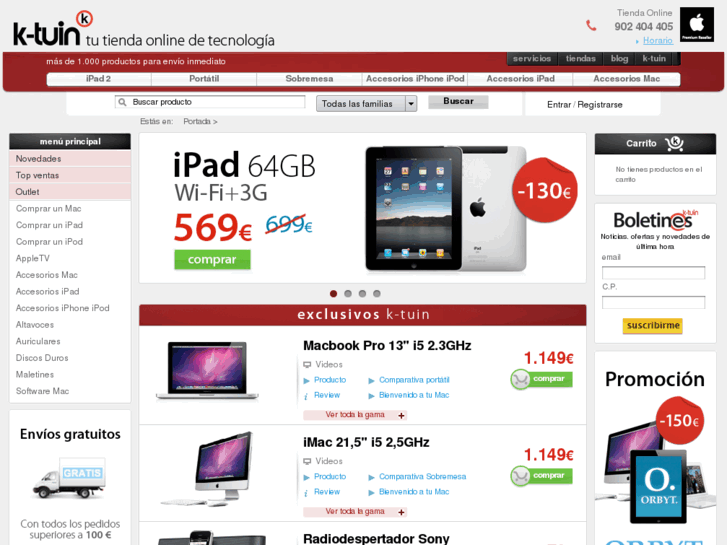Expand Ver toda la gama for iMac

(x=355, y=512)
